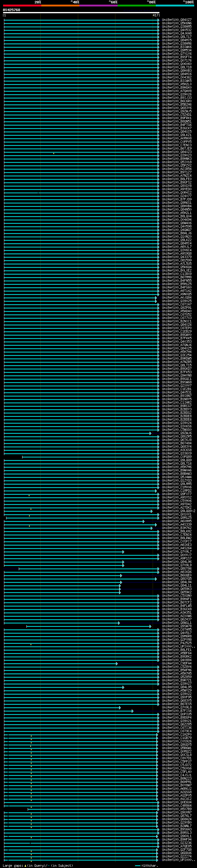Image resolution: width=197 pixels, height=868 pixels.
Task: Click the orange ~40% identity legend segment
Action: coord(60,6)
